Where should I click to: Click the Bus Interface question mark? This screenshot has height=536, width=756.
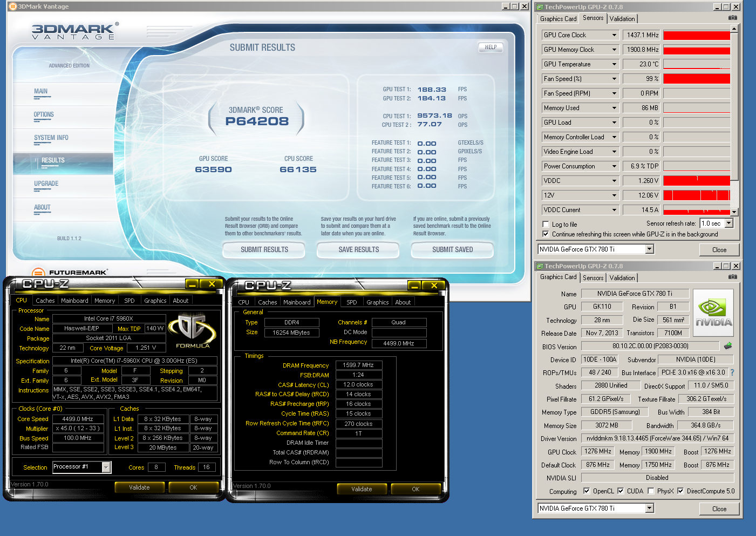(732, 372)
